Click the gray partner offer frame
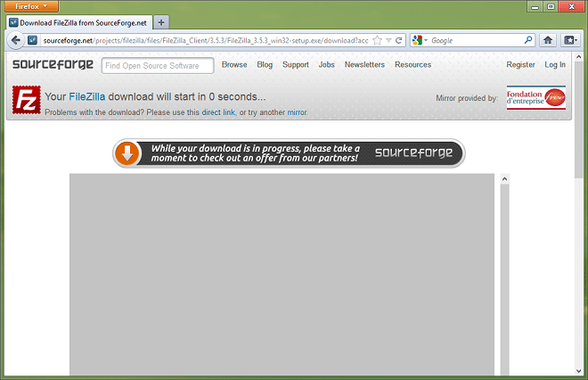 [x=282, y=274]
